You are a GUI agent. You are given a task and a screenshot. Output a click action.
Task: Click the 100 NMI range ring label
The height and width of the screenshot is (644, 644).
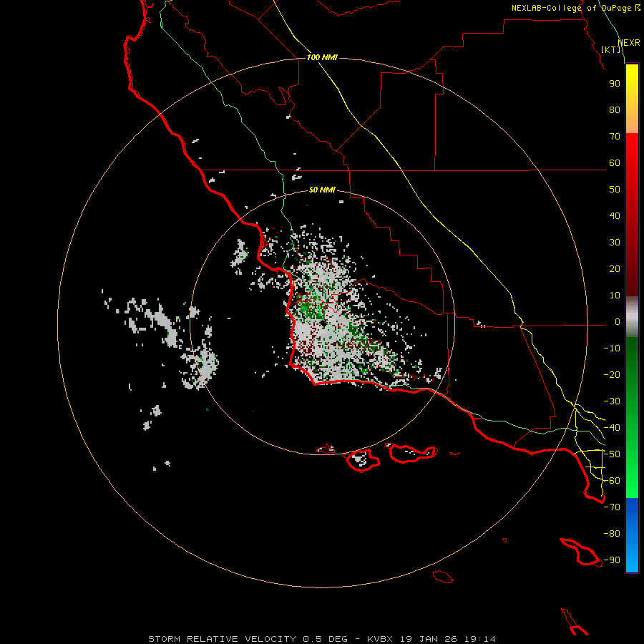coord(322,57)
